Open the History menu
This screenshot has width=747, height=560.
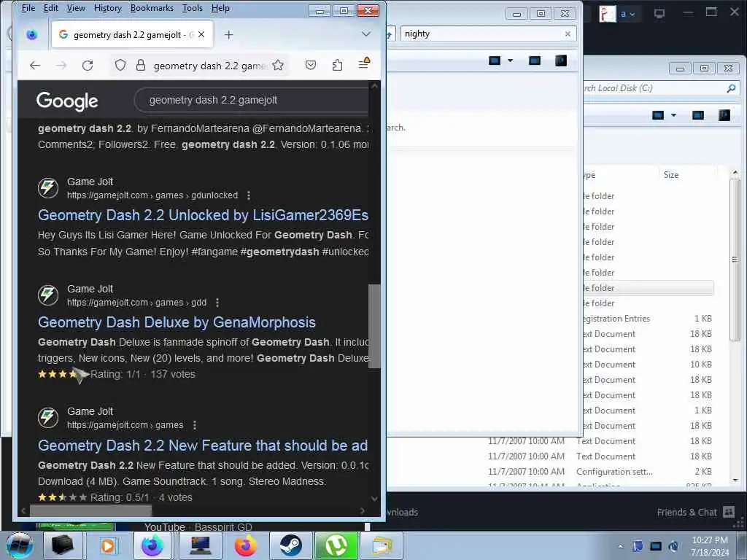click(x=108, y=8)
